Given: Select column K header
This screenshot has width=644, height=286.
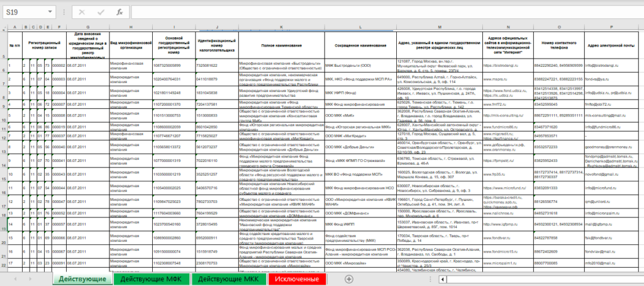Looking at the screenshot, I should coord(280,27).
